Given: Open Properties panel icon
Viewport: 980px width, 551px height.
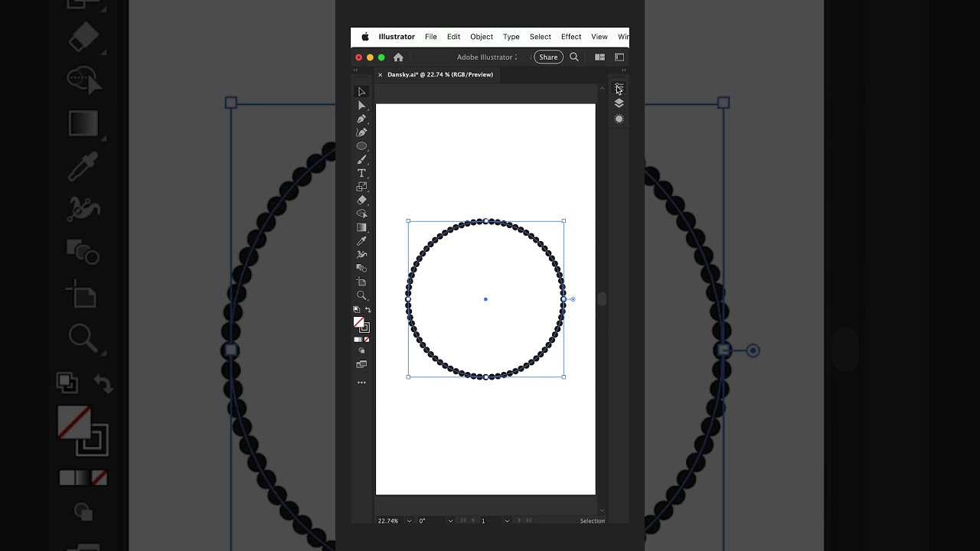Looking at the screenshot, I should [619, 89].
